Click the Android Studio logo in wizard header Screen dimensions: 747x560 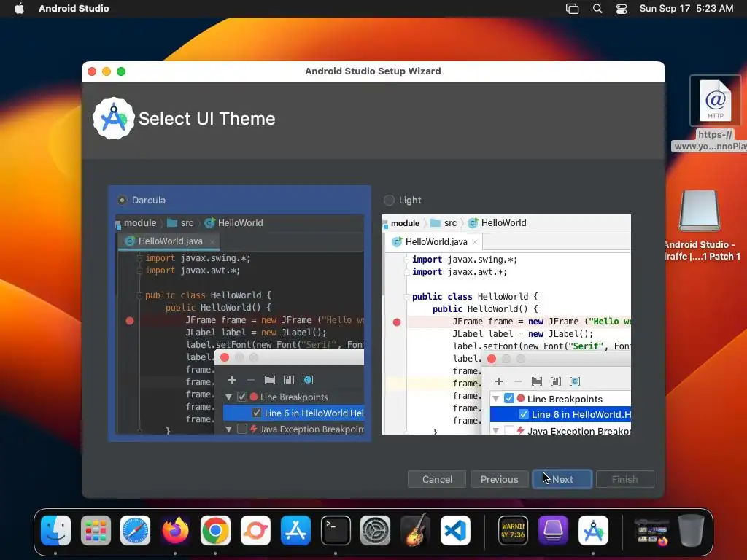[113, 119]
